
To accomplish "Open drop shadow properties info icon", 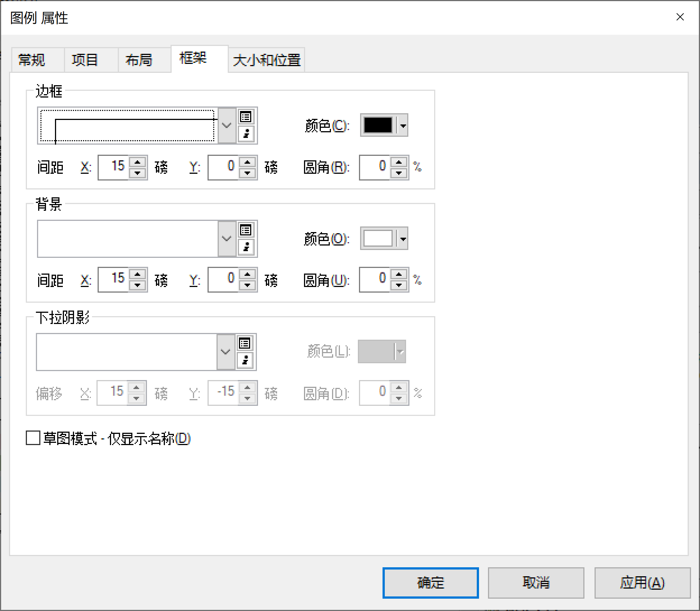I will 245,361.
